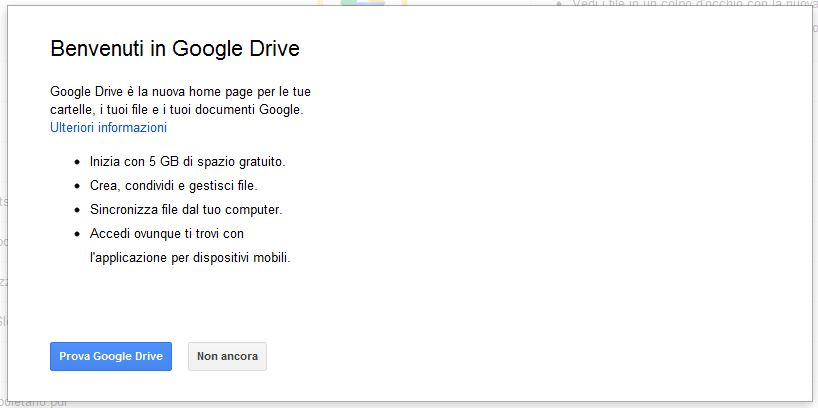The width and height of the screenshot is (818, 408).
Task: Click text 'Sincronizza file dal tuo computer.'
Action: [186, 210]
